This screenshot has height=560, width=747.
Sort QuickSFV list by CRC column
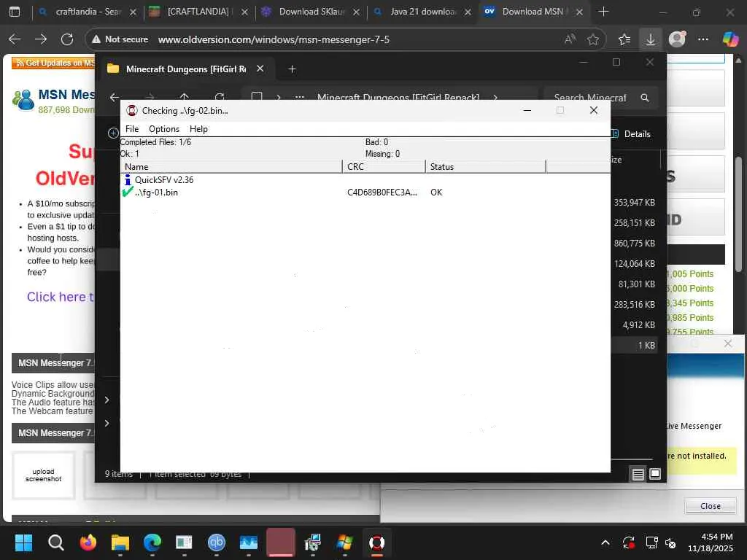[x=384, y=167]
